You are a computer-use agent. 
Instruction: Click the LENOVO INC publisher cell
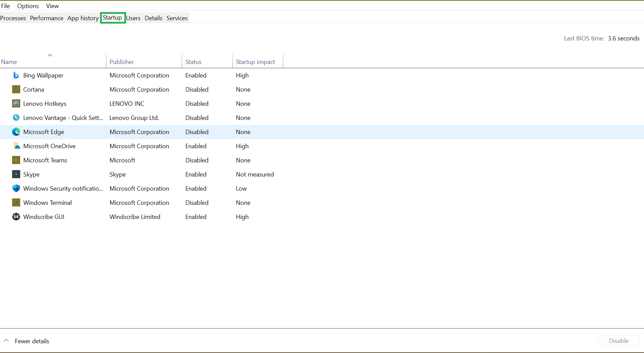[x=127, y=103]
